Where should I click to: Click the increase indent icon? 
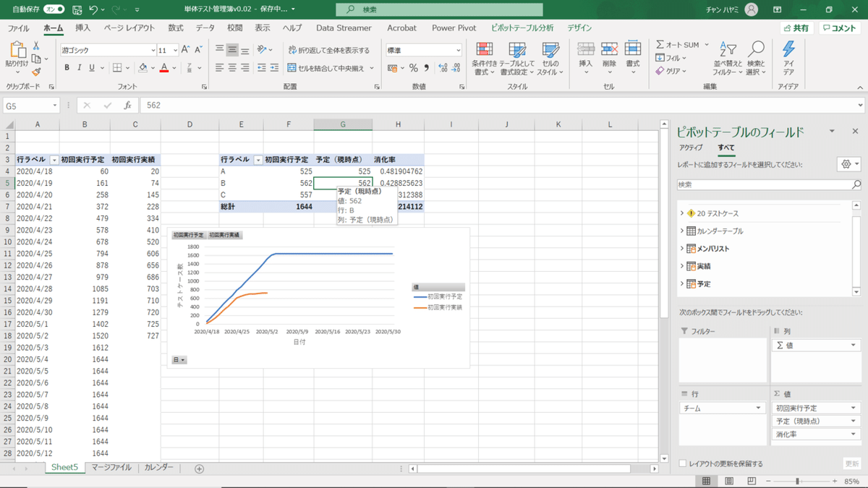[276, 68]
